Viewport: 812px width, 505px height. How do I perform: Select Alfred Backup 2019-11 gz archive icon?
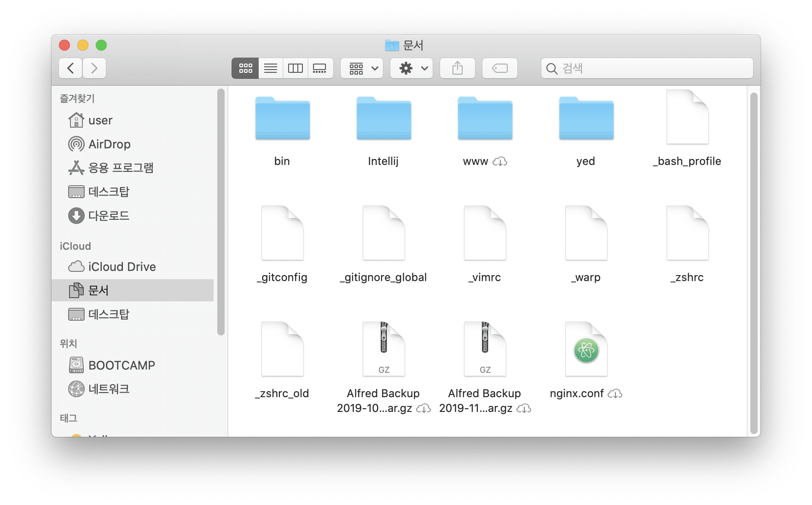click(x=485, y=349)
